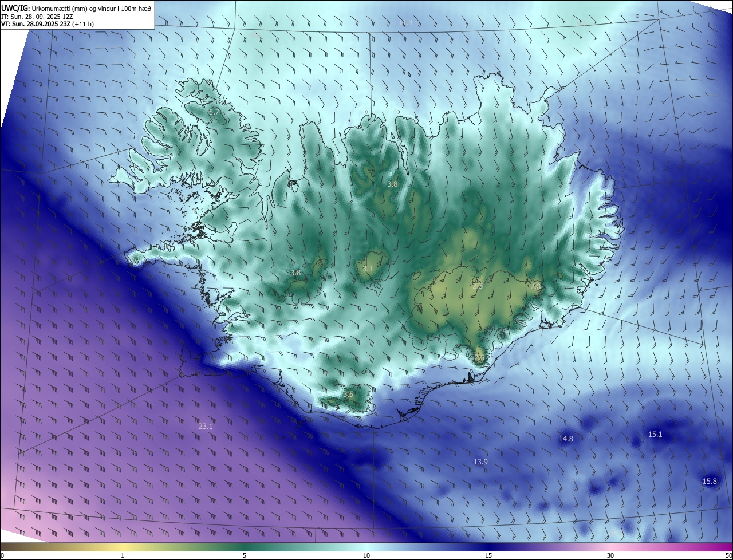Click the legend tick label 0
The image size is (733, 560).
[2, 555]
